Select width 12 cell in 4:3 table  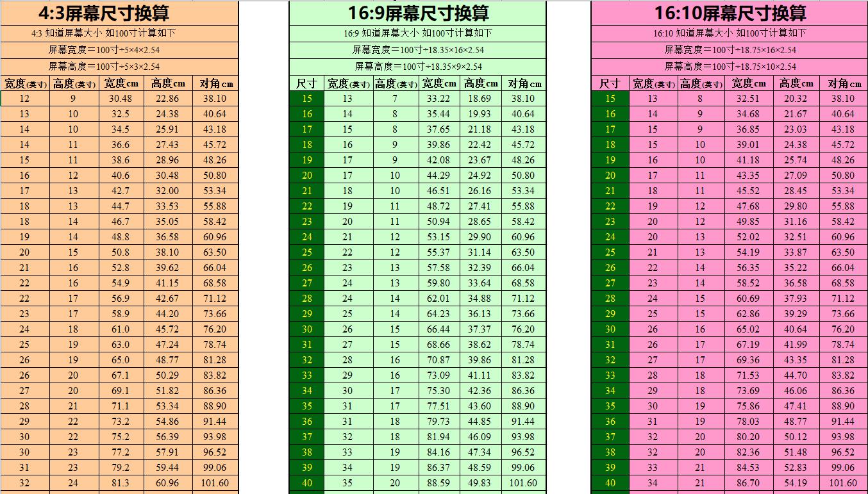25,99
